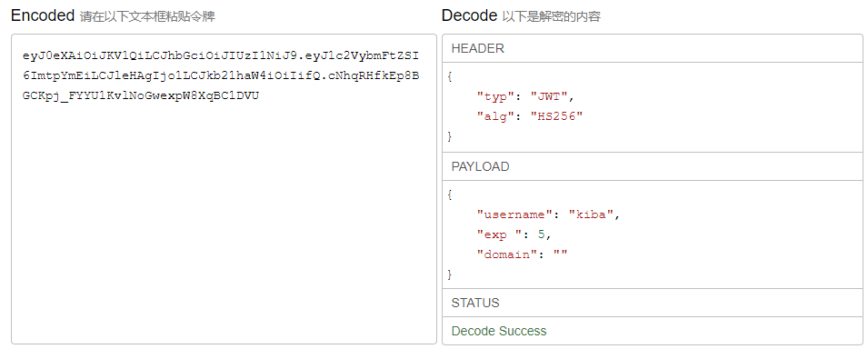Click the "alg" key in header JSON
The image size is (868, 349).
[x=492, y=116]
